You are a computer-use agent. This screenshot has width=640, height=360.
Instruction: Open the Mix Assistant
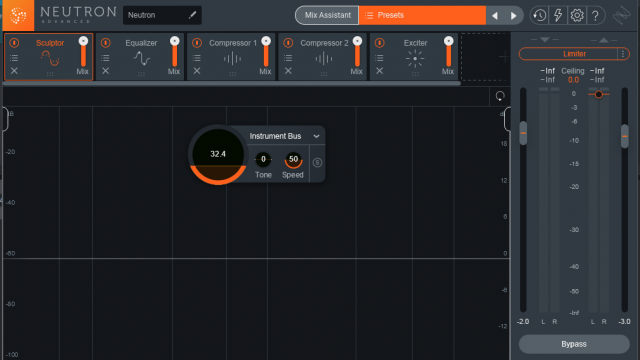(327, 16)
